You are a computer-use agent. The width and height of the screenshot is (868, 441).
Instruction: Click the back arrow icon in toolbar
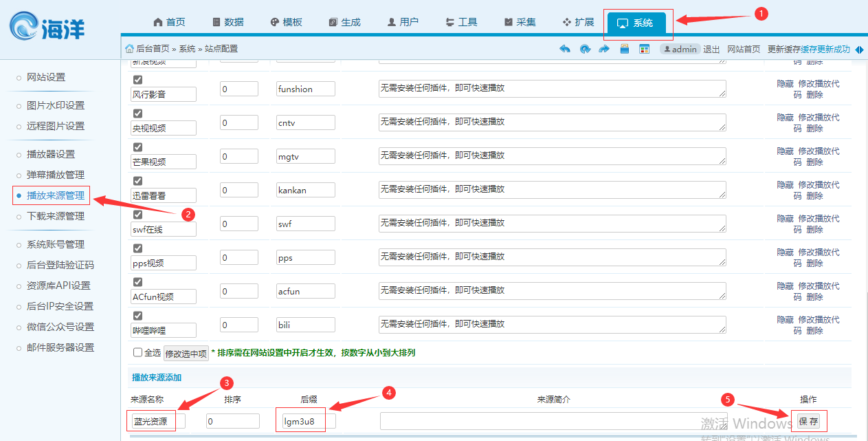click(x=565, y=49)
